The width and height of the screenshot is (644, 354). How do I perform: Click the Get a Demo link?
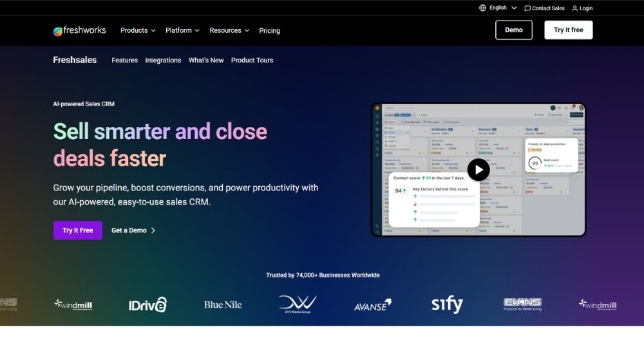tap(129, 230)
